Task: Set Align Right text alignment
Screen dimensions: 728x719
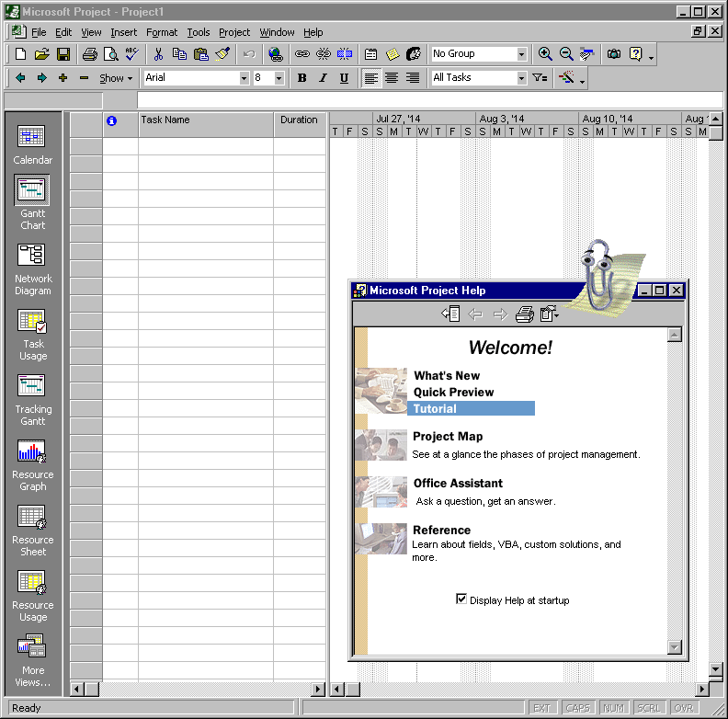Action: (413, 78)
